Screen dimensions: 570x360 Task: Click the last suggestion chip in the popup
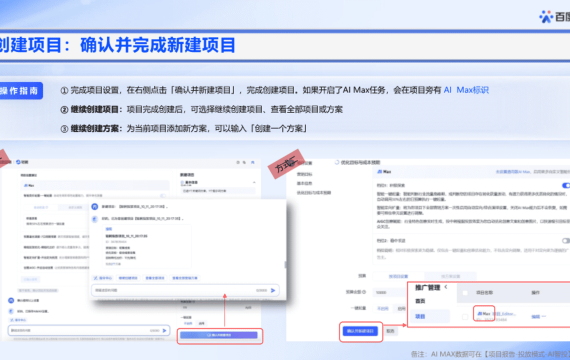(185, 278)
